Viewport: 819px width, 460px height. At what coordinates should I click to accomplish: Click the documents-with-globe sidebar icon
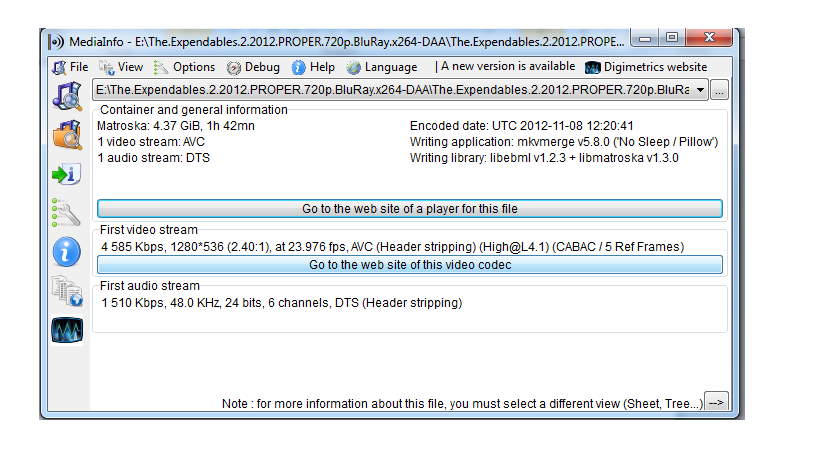(67, 291)
